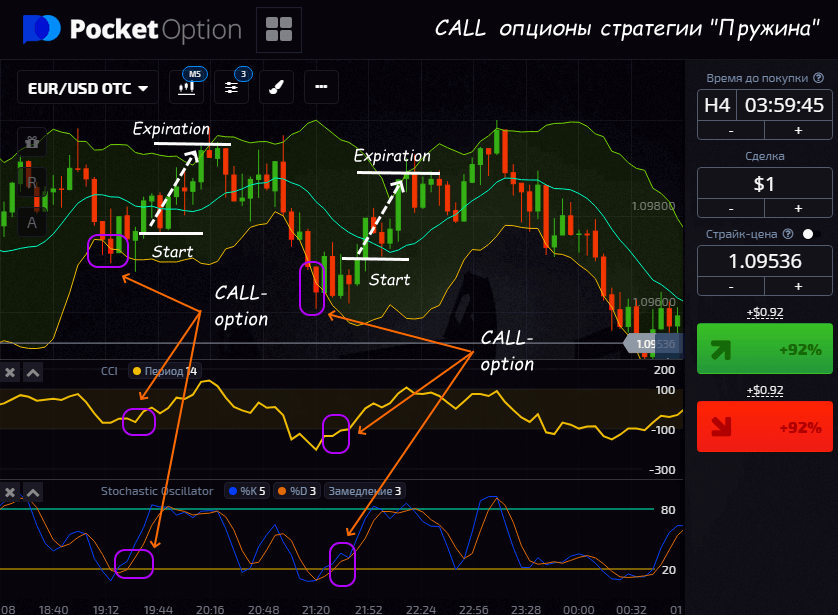Click the red +92% put button
838x615 pixels.
click(x=765, y=427)
